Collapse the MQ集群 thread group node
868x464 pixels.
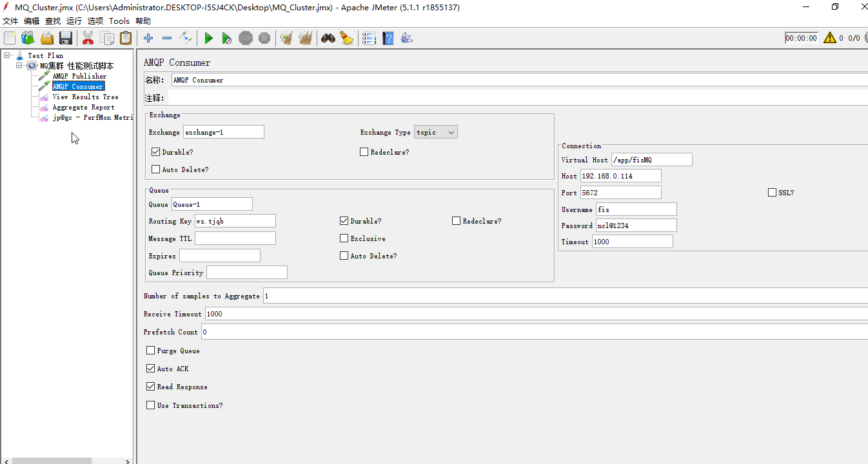(x=19, y=66)
